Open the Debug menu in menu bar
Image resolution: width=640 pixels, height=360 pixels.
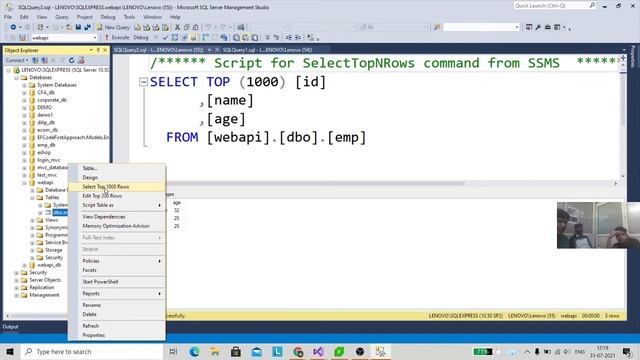tap(108, 17)
